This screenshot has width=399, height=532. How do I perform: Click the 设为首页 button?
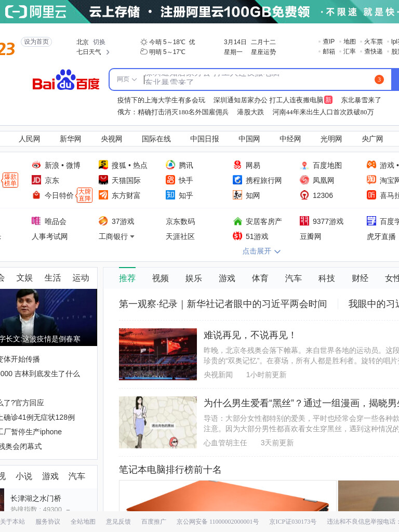36,42
